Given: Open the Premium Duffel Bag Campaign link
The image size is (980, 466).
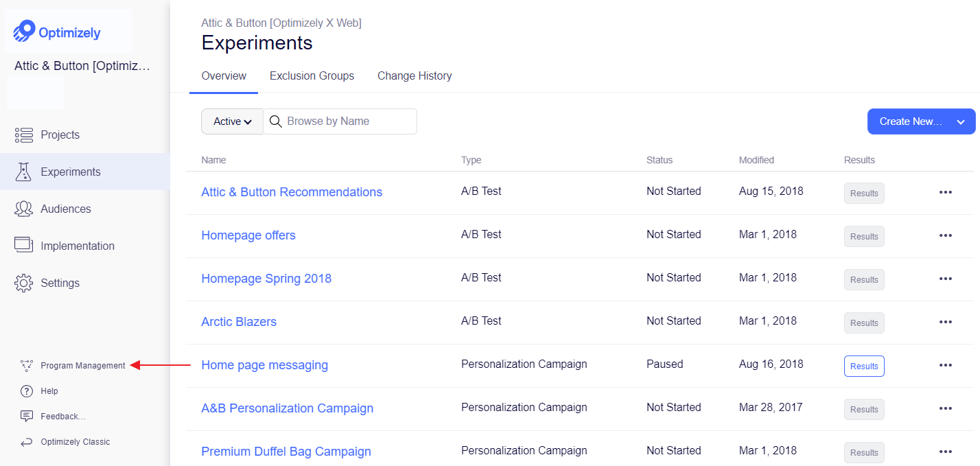Looking at the screenshot, I should [x=286, y=452].
